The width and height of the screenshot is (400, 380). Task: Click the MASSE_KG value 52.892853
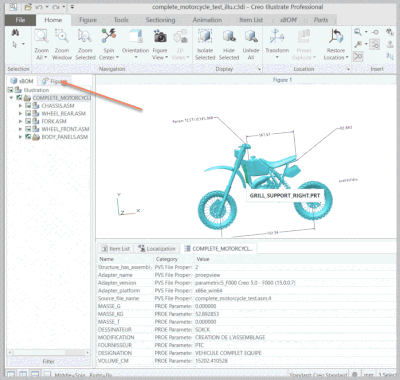tap(207, 314)
